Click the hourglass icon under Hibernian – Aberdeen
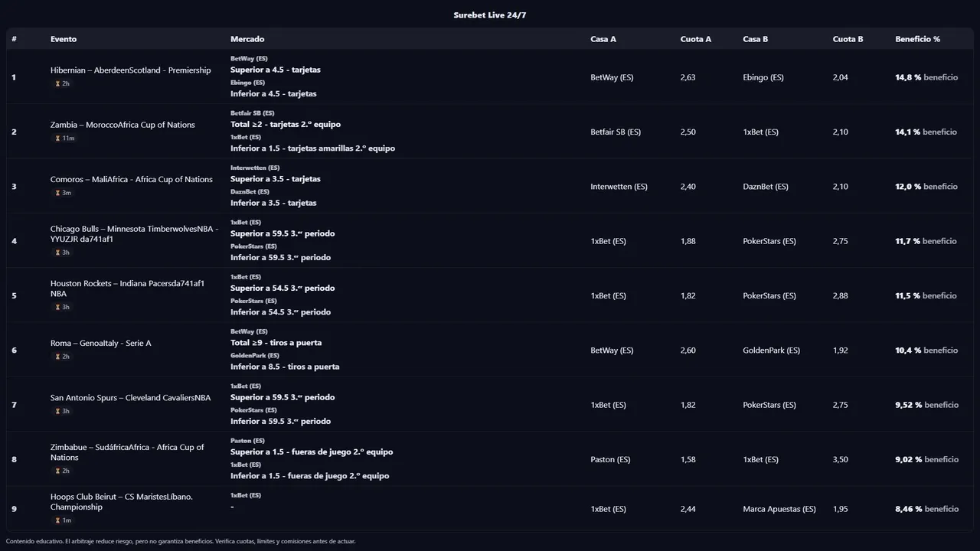The height and width of the screenshot is (551, 980). [x=57, y=84]
